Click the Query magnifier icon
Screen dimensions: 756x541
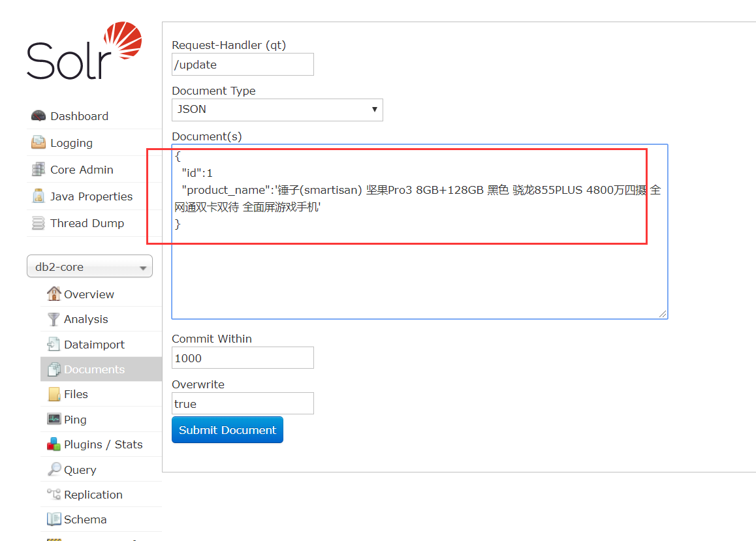tap(54, 469)
